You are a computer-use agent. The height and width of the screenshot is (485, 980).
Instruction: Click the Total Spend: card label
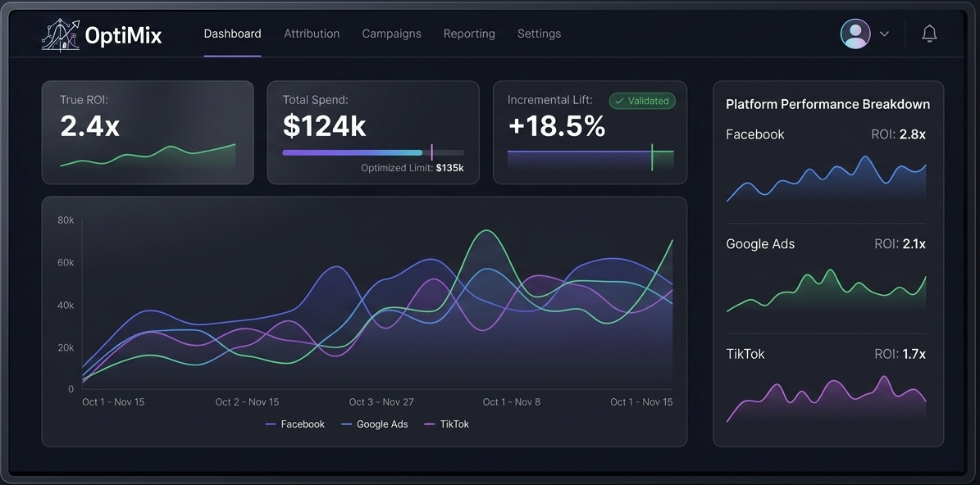coord(315,99)
